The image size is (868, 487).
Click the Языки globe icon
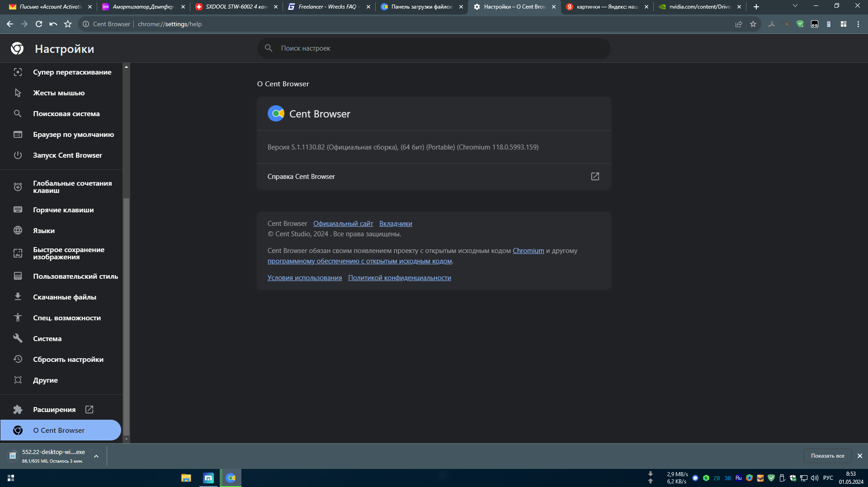point(18,230)
